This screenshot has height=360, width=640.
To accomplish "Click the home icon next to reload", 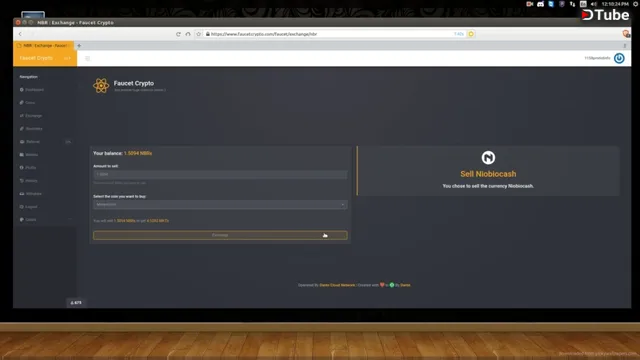I will [x=188, y=34].
